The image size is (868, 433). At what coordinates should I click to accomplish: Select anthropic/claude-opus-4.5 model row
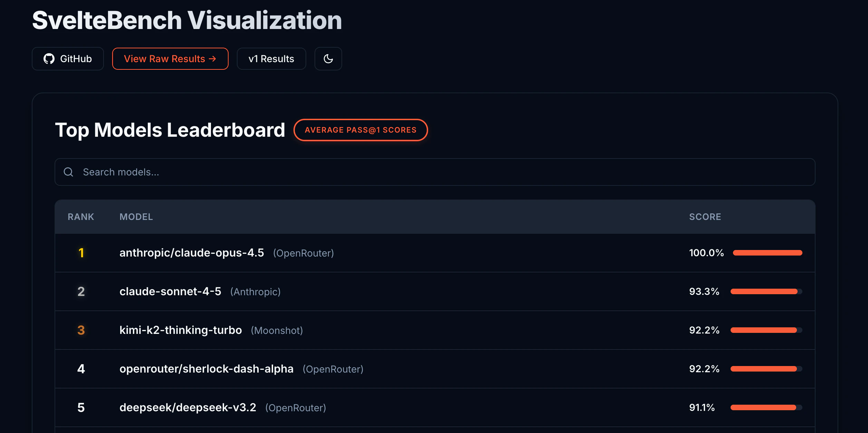click(435, 253)
